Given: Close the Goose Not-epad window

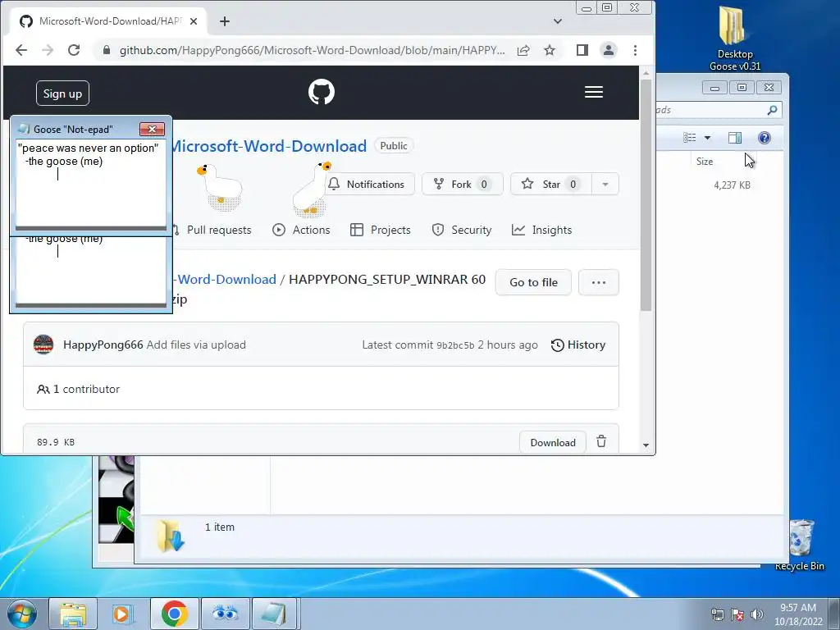Looking at the screenshot, I should pos(152,129).
